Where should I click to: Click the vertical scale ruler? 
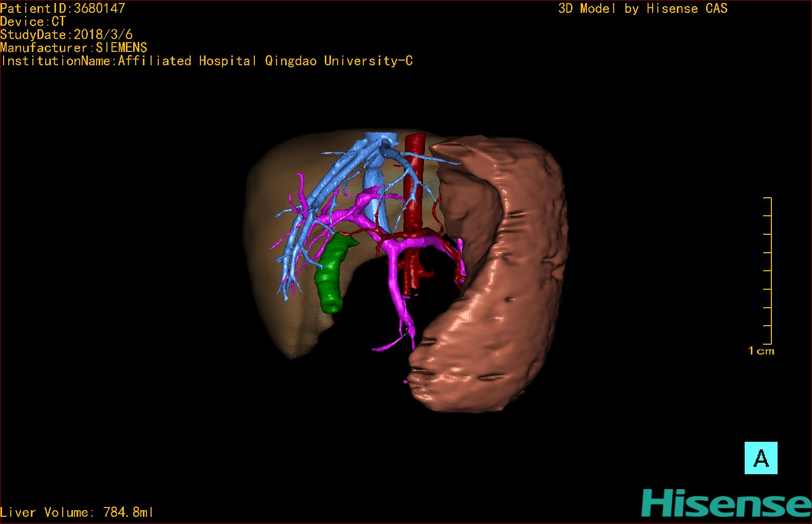769,271
